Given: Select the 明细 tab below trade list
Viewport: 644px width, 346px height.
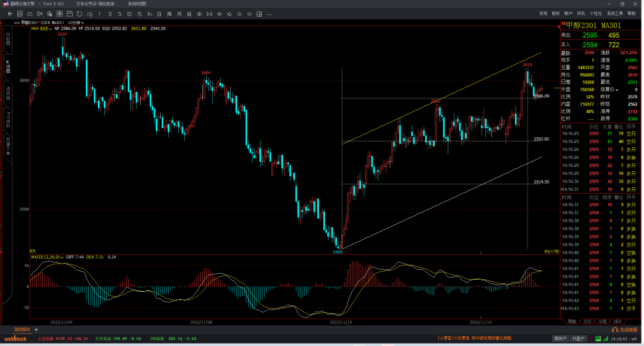Looking at the screenshot, I should (572, 322).
